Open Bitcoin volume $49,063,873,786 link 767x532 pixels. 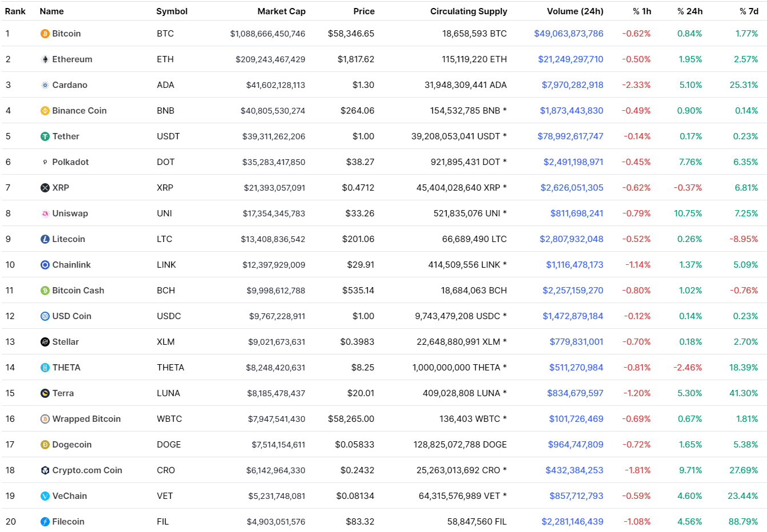(569, 34)
